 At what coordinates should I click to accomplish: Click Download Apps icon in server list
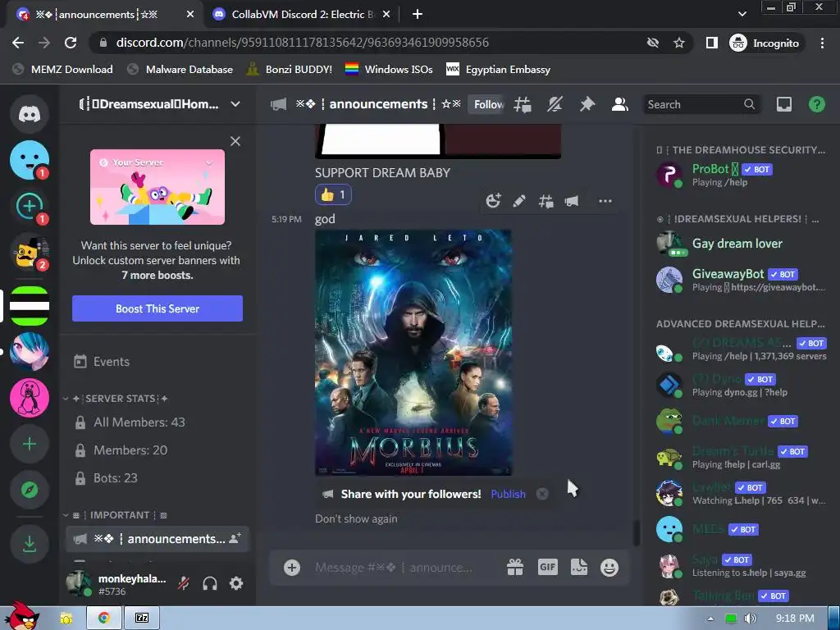click(x=30, y=544)
